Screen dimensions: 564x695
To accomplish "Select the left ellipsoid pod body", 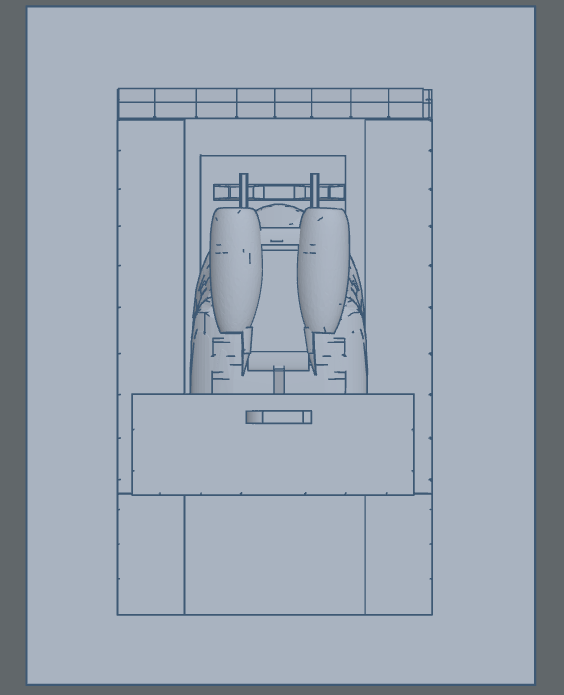I will click(x=236, y=270).
